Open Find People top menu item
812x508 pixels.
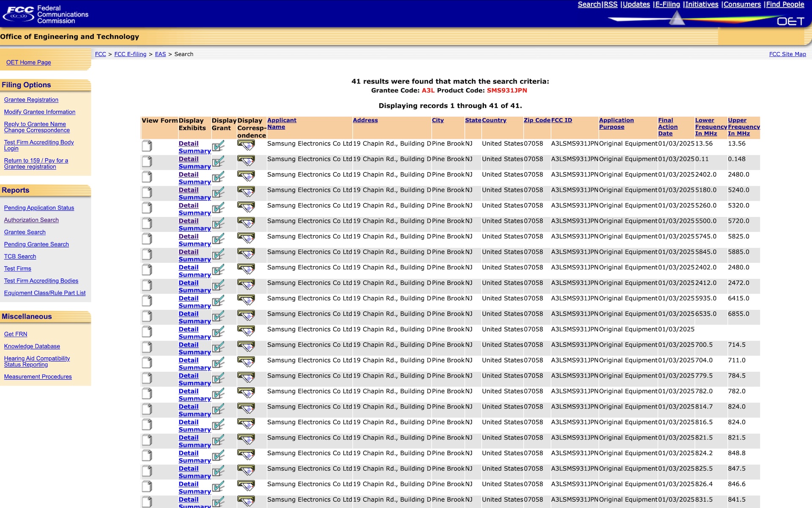click(x=785, y=4)
